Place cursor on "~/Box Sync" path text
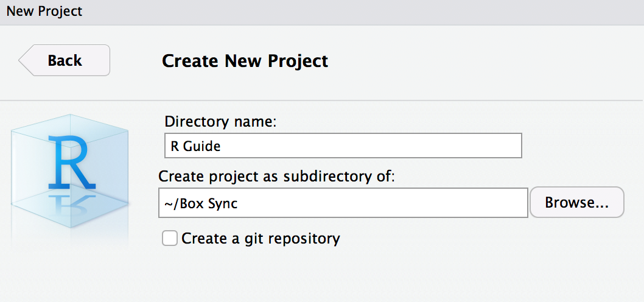 coord(200,203)
